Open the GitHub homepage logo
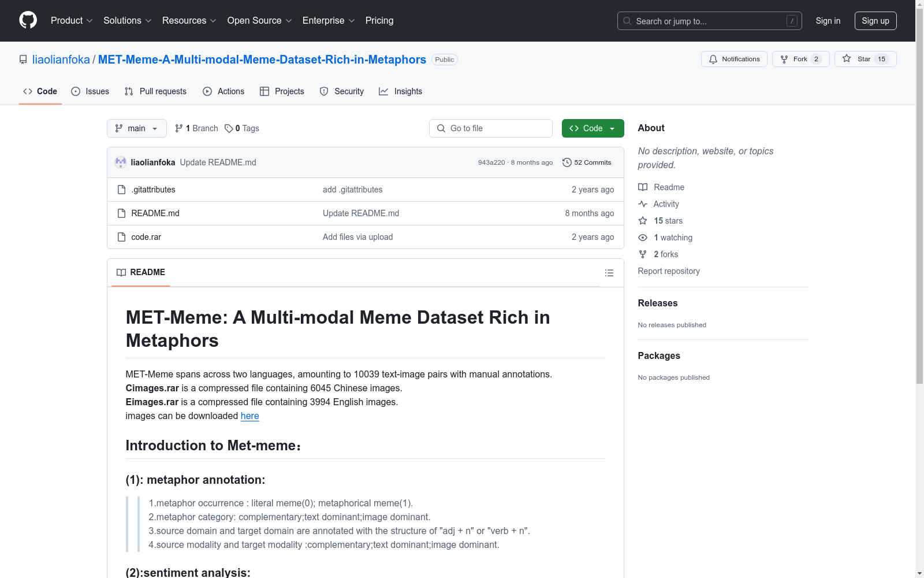 (x=28, y=20)
